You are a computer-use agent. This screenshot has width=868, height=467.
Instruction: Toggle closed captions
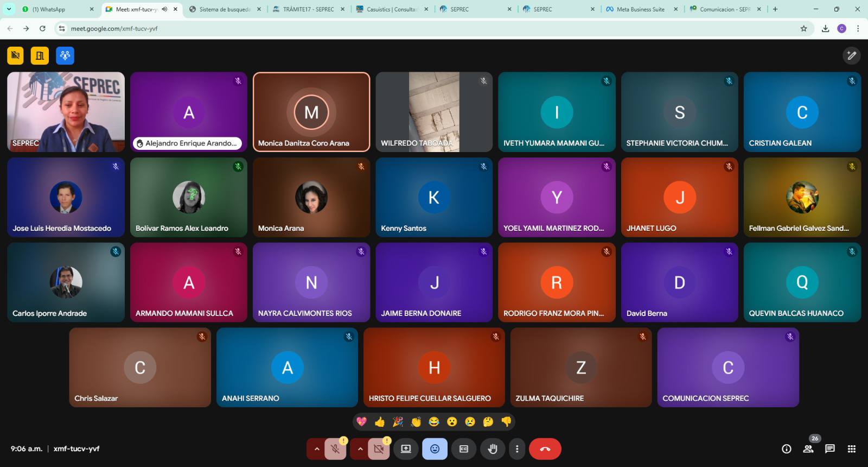click(x=464, y=449)
